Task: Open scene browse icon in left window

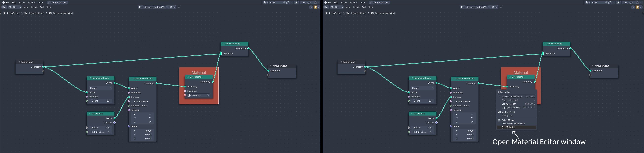Action: point(266,3)
